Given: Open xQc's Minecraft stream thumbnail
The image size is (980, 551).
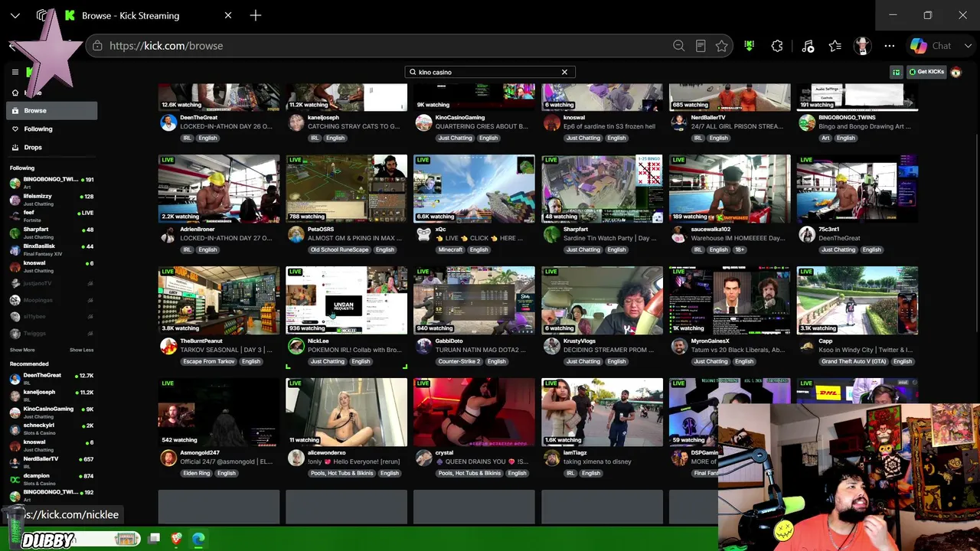Looking at the screenshot, I should 474,189.
